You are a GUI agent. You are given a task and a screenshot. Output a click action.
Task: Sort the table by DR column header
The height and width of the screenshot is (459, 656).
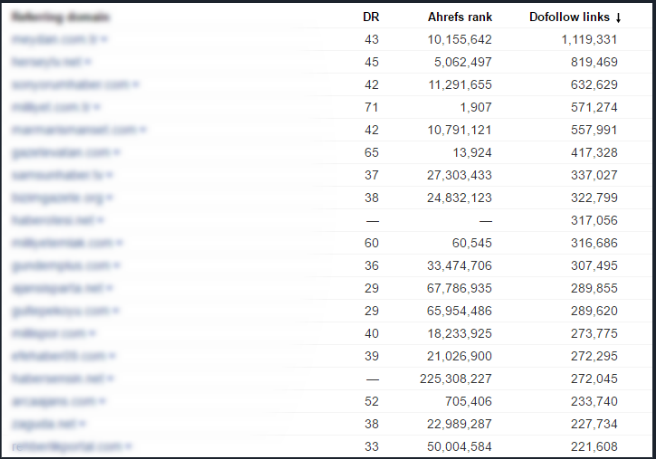coord(370,17)
